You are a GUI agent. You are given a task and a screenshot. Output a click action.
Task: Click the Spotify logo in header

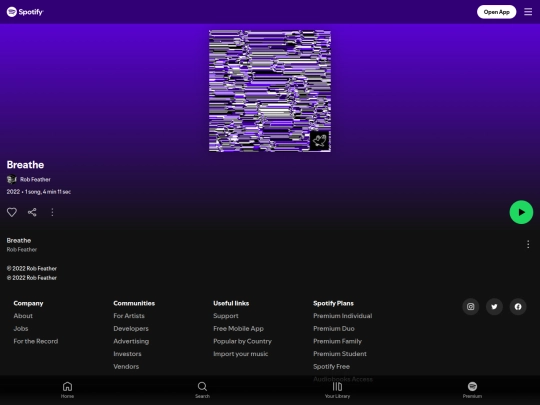(x=25, y=12)
